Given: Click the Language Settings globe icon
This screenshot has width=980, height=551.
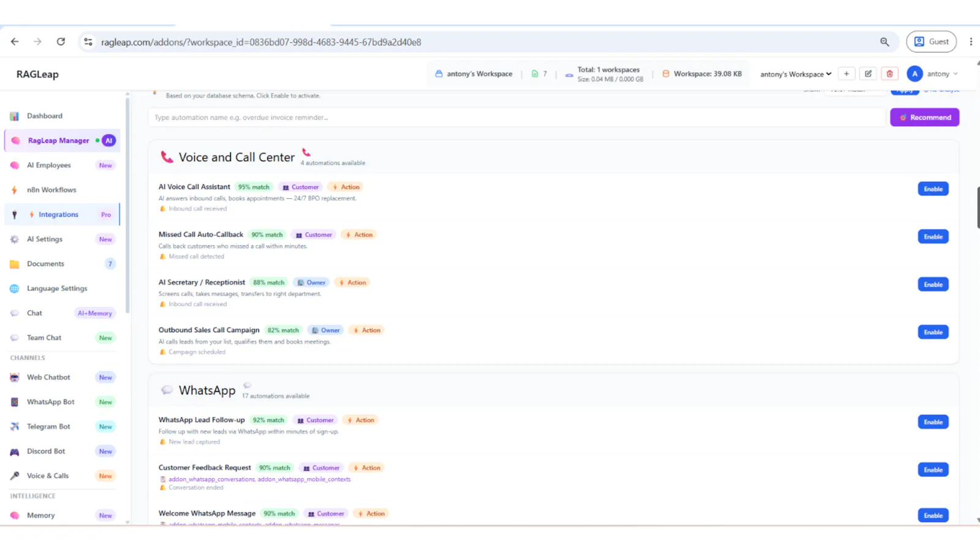Looking at the screenshot, I should click(x=15, y=288).
